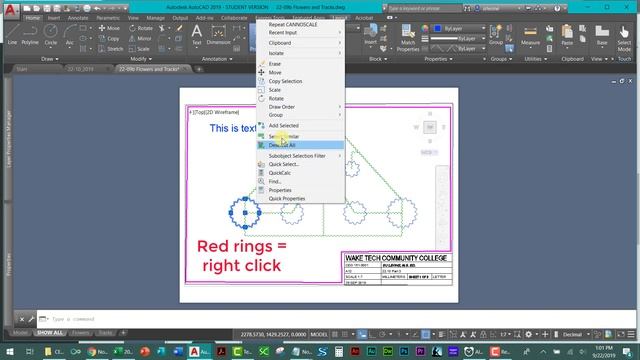The image size is (640, 360).
Task: Expand the Draw panel dropdown
Action: point(49,59)
